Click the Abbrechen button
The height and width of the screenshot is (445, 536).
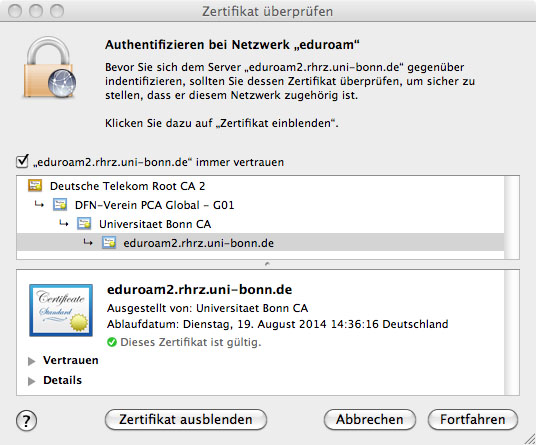370,419
